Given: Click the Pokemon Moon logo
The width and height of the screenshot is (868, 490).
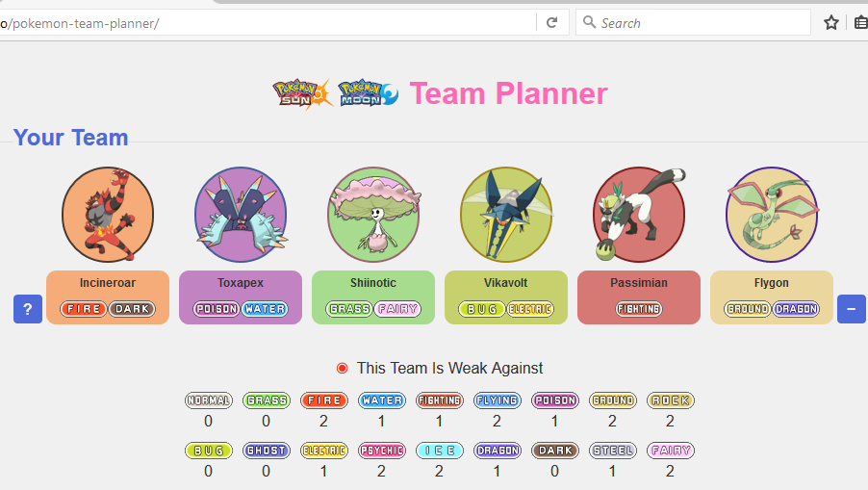Looking at the screenshot, I should [x=369, y=93].
